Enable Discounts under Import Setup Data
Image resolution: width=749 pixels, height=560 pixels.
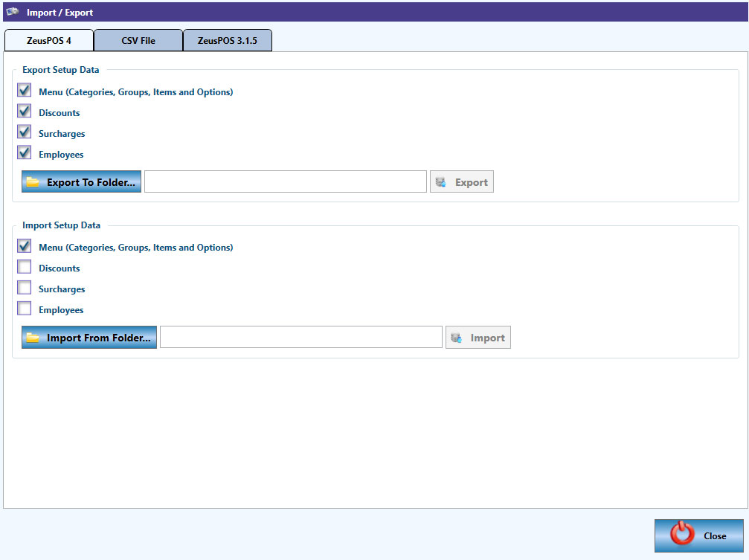point(25,267)
